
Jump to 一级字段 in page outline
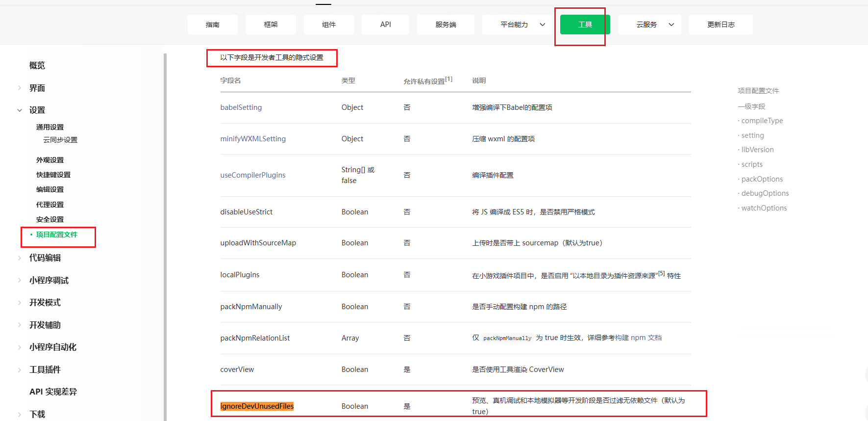(x=751, y=106)
